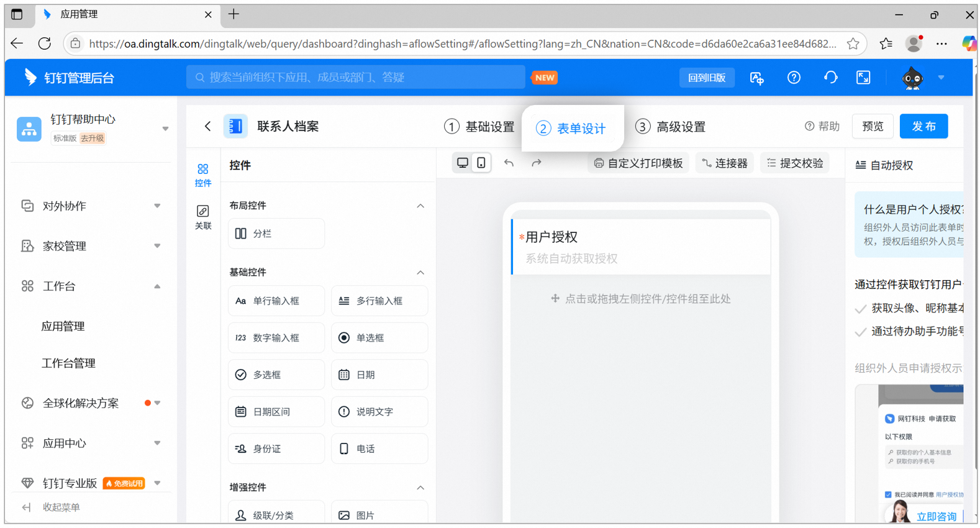This screenshot has height=528, width=980.
Task: Open a new browser tab
Action: click(x=234, y=14)
